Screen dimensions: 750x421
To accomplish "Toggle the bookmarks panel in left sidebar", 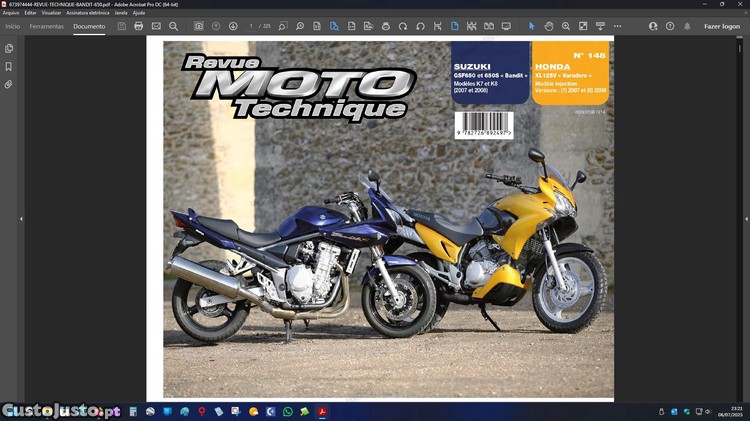I will click(x=9, y=66).
